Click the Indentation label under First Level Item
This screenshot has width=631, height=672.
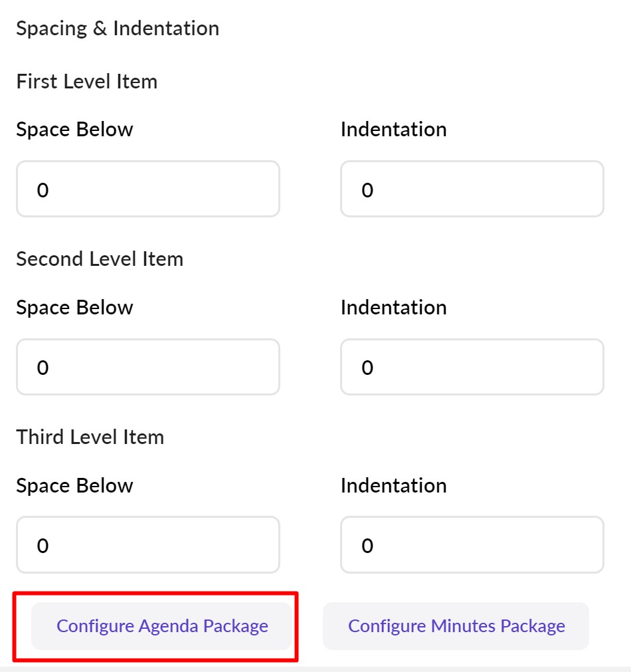393,129
